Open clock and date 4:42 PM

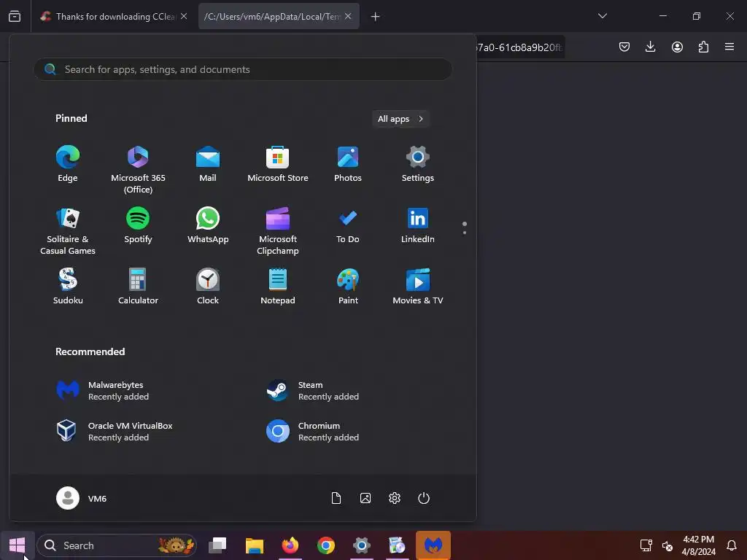point(698,545)
